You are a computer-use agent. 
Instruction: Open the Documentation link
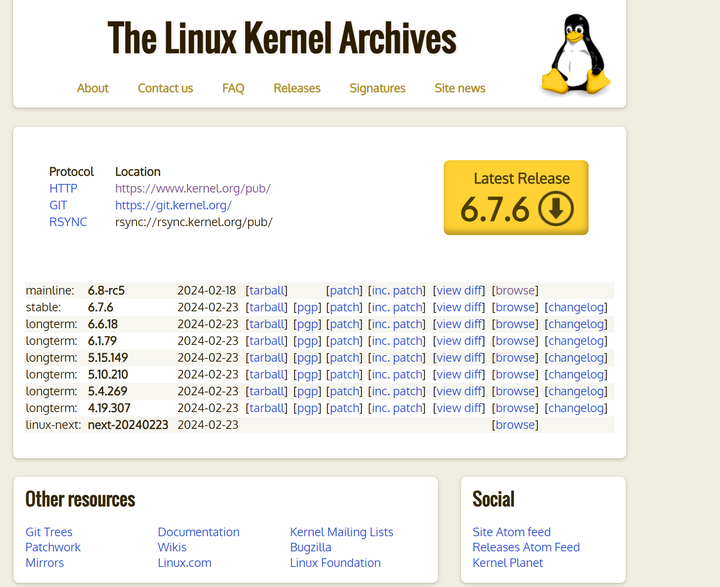[198, 532]
